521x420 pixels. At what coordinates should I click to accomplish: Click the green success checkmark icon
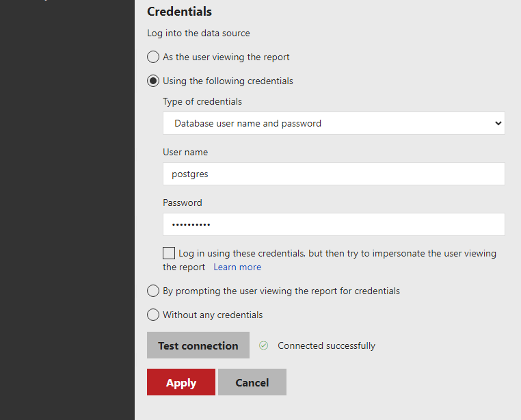click(263, 345)
